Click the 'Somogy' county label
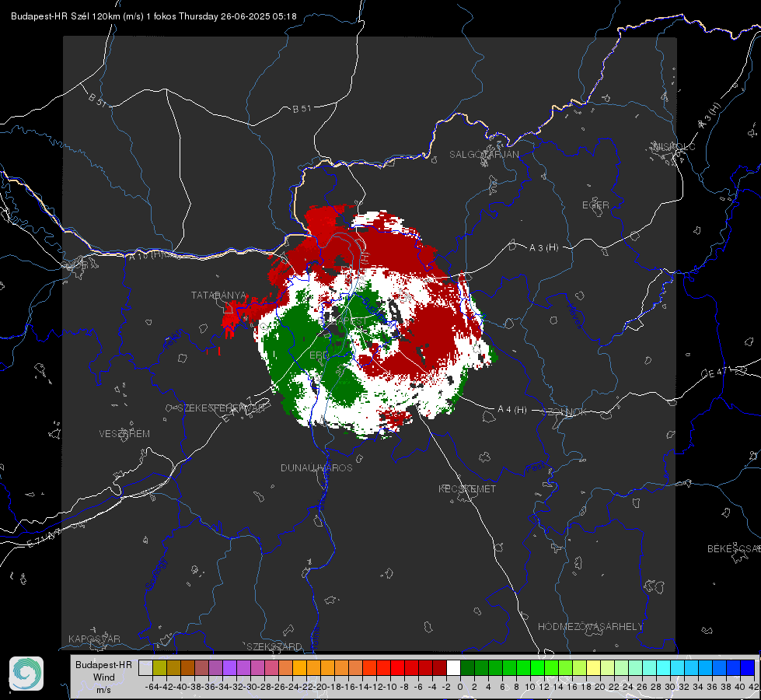Viewport: 761px width, 700px height. click(155, 574)
